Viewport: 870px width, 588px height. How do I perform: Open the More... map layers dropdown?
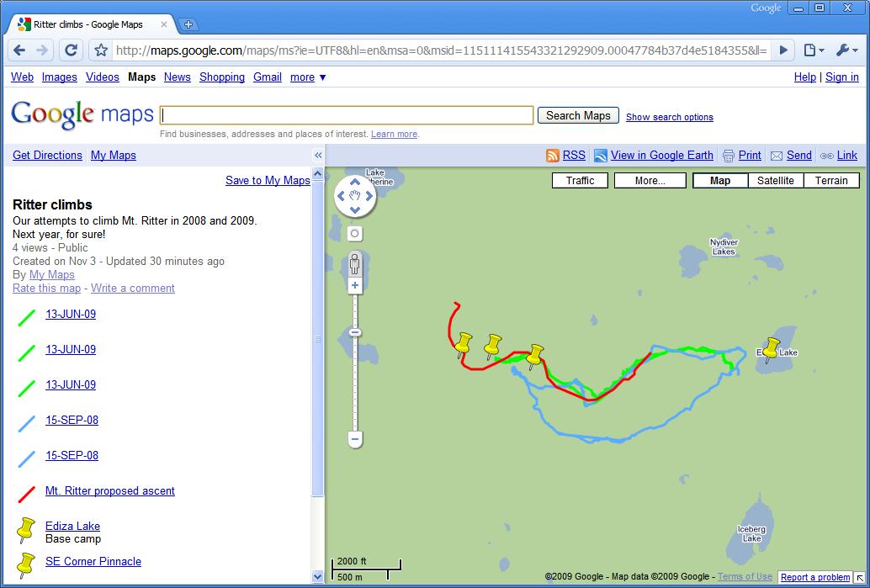coord(650,180)
